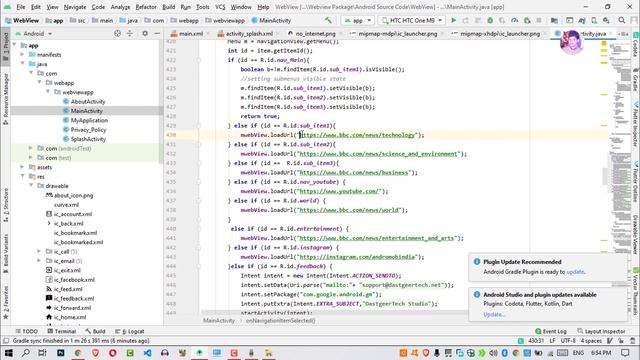
Task: Open the AVD Manager phone icon
Action: (594, 20)
